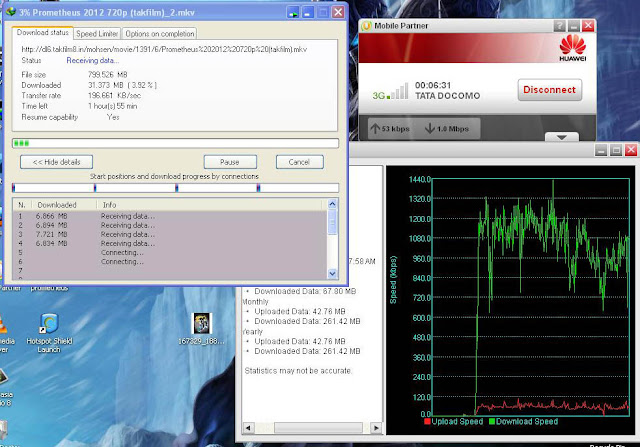Click the download dialog title bar icon
The width and height of the screenshot is (640, 447).
pos(11,12)
